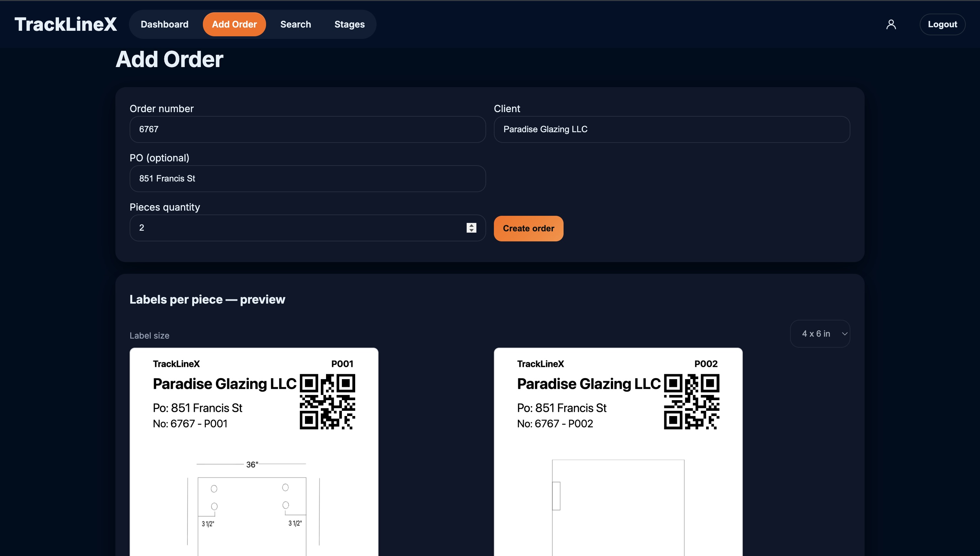Open the label size dropdown

point(820,334)
